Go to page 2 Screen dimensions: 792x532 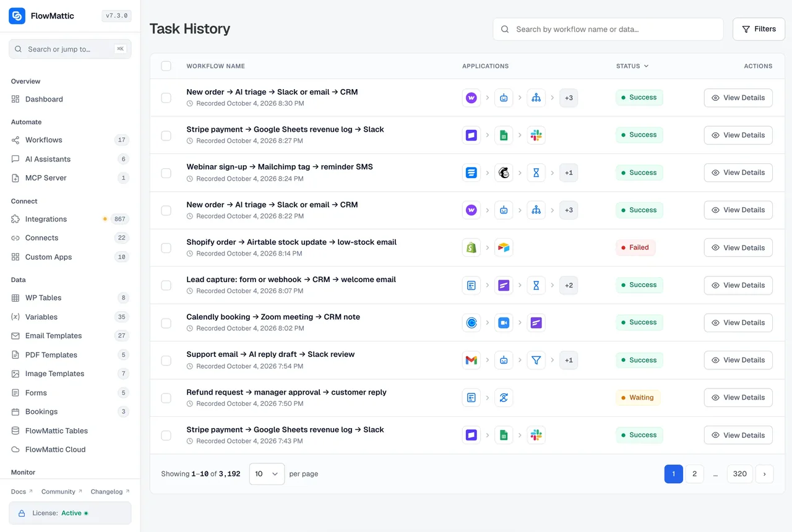[694, 474]
